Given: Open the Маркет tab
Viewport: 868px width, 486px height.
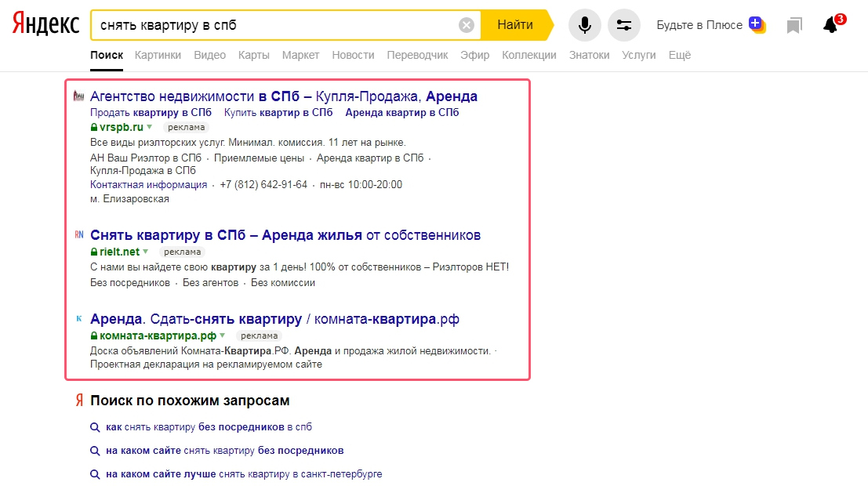Looking at the screenshot, I should tap(300, 55).
